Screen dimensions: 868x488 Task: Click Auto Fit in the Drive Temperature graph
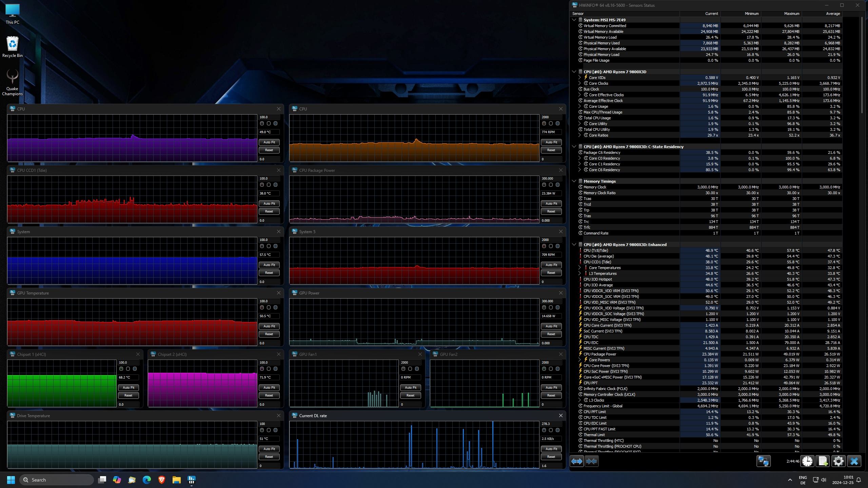pos(269,449)
